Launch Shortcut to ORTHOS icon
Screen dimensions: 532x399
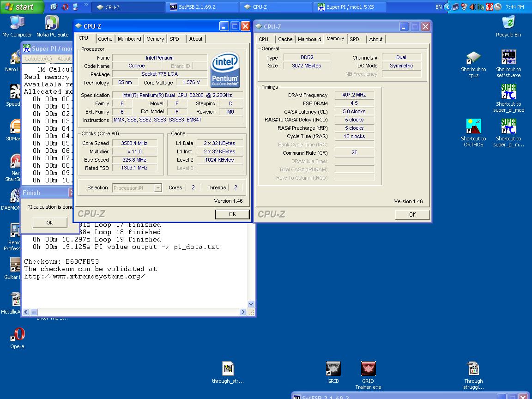(x=473, y=133)
